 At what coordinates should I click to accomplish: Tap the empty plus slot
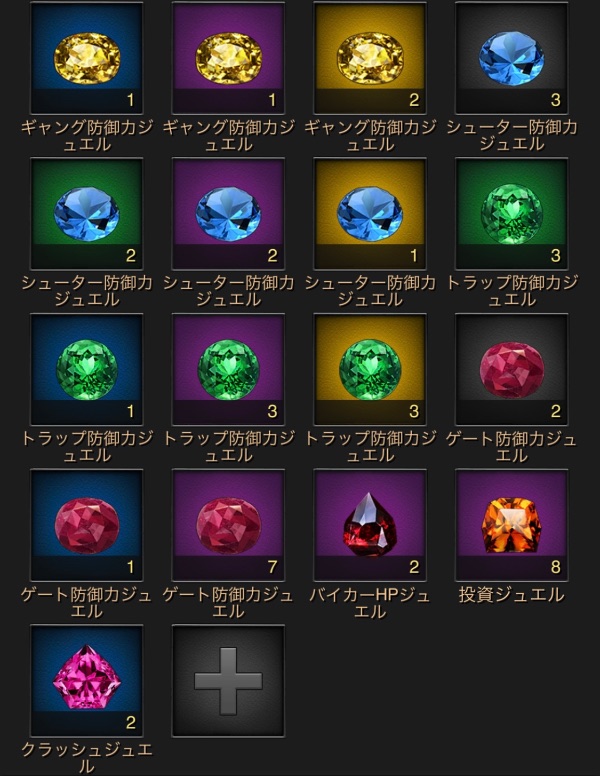tap(228, 680)
